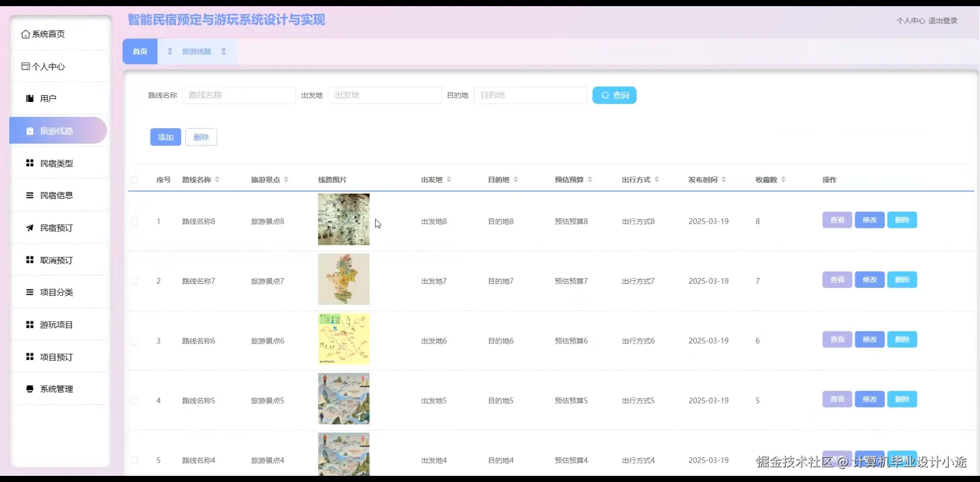Open 民宿信息 via its sidebar icon
The width and height of the screenshot is (980, 482).
click(29, 195)
